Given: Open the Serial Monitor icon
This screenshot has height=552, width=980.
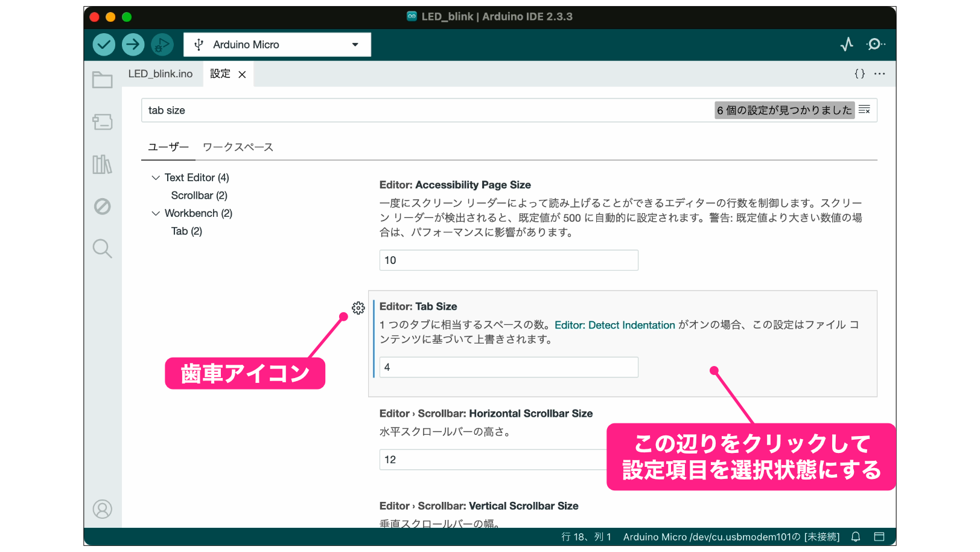Looking at the screenshot, I should (x=876, y=44).
